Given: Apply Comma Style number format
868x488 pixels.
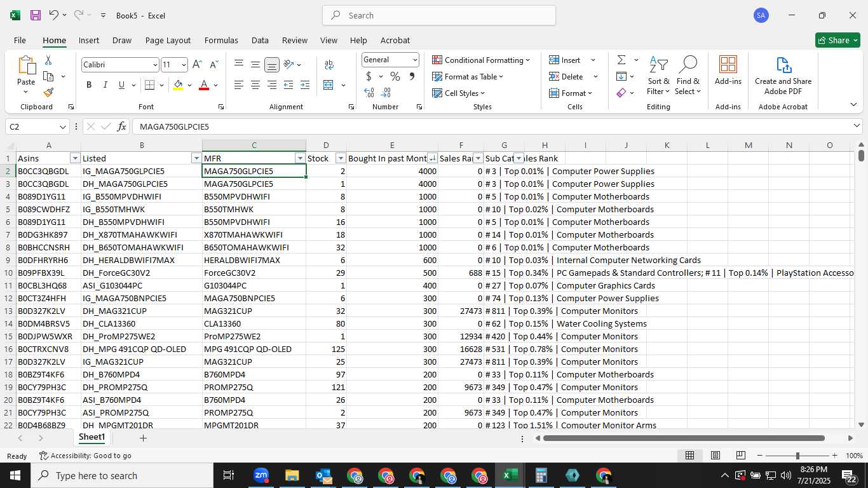Looking at the screenshot, I should (x=412, y=77).
